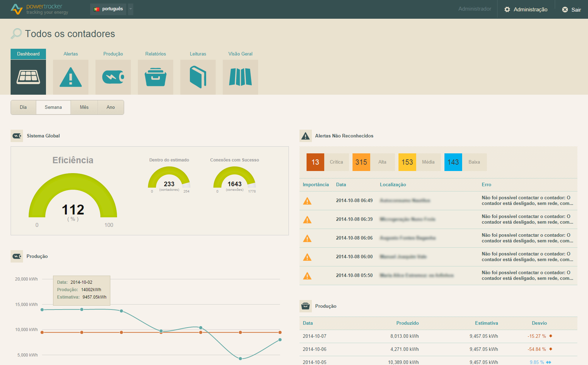
Task: Click the search magnifier icon by title
Action: tap(16, 34)
